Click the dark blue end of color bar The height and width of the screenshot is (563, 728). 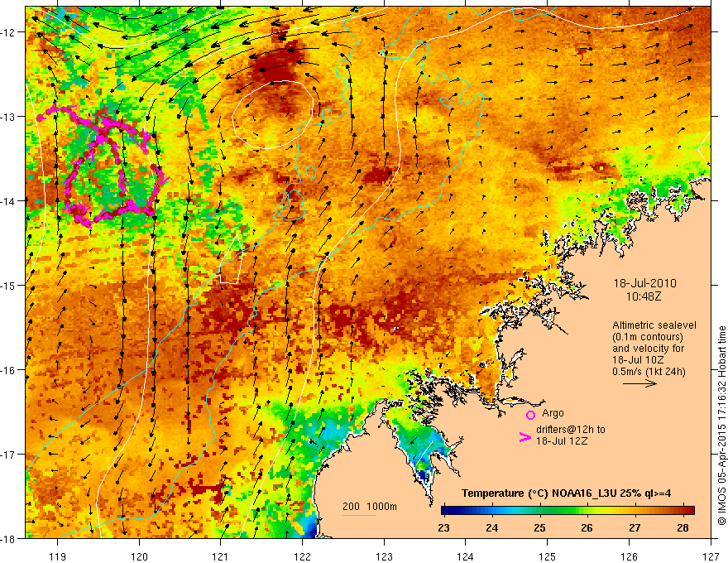(x=446, y=510)
